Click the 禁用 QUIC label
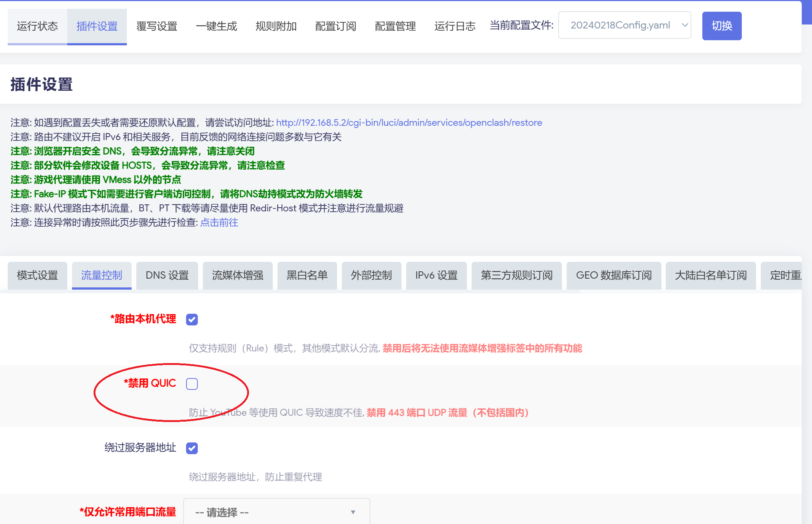This screenshot has height=524, width=812. [x=150, y=383]
